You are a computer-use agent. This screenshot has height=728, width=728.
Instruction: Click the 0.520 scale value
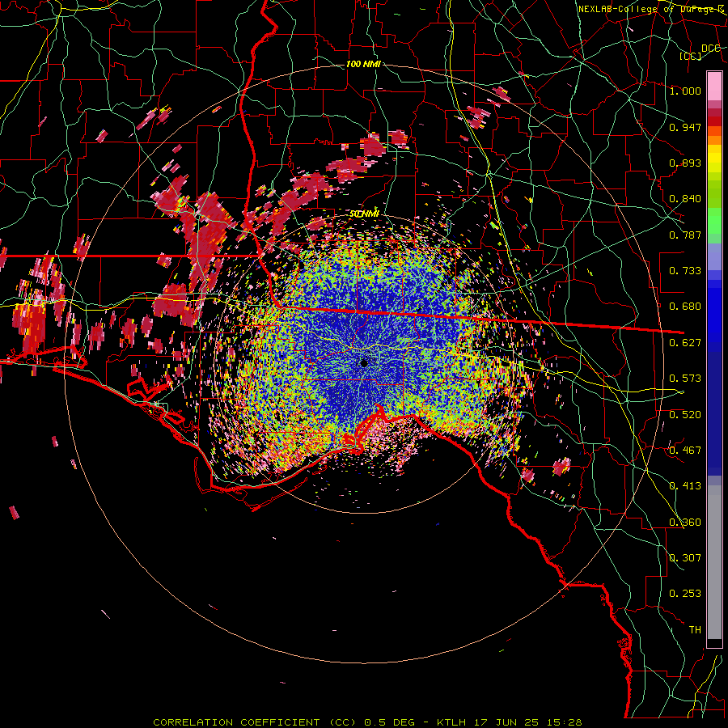coord(685,415)
